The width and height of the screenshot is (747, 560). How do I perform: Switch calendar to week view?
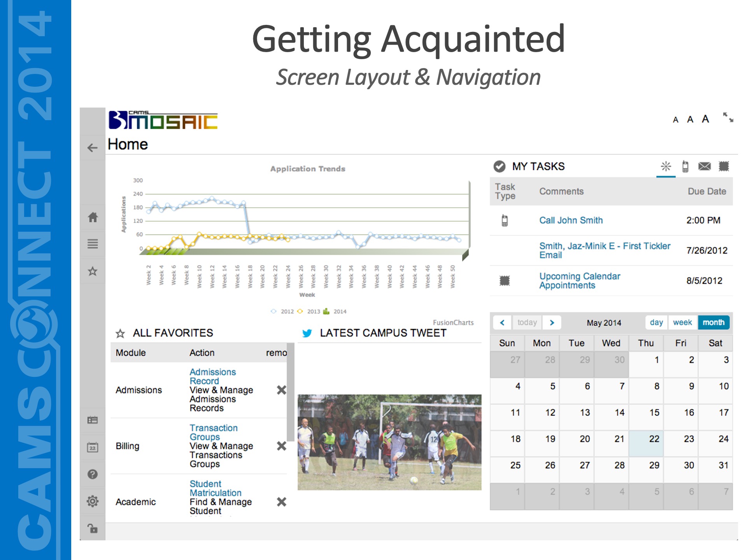point(682,322)
